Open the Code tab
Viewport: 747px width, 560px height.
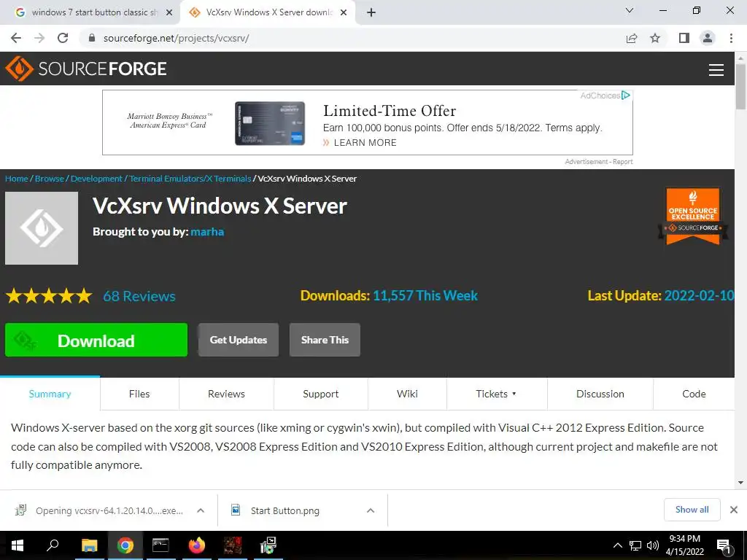pyautogui.click(x=694, y=394)
